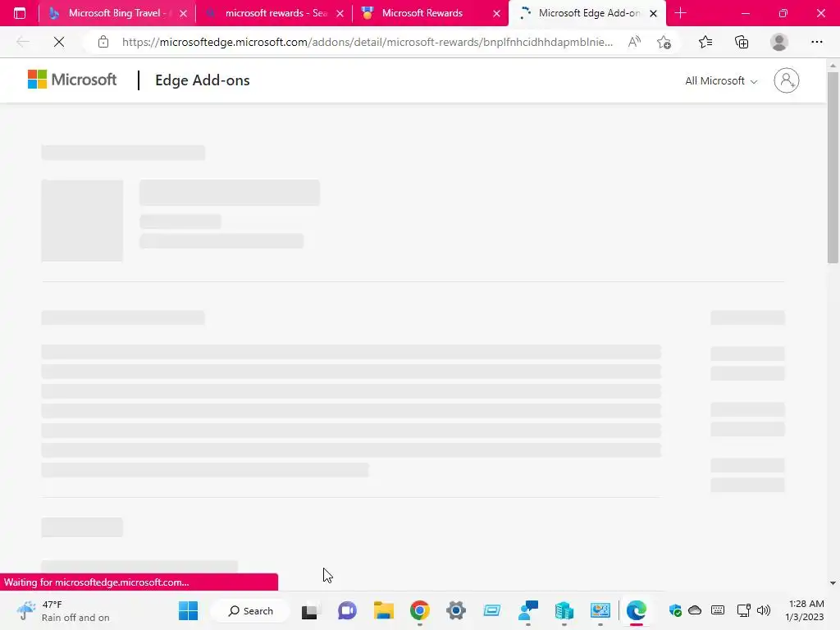The image size is (840, 630).
Task: Sign in with the account icon
Action: pyautogui.click(x=786, y=80)
